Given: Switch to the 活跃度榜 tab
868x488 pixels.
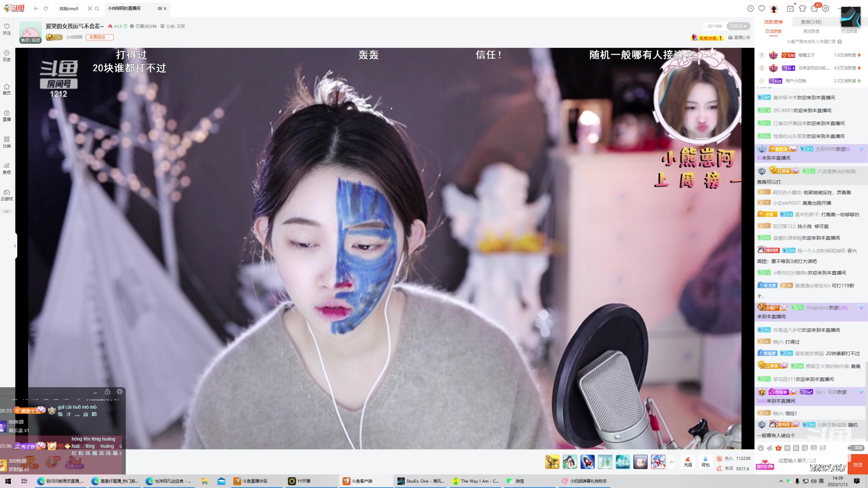Looking at the screenshot, I should point(773,22).
